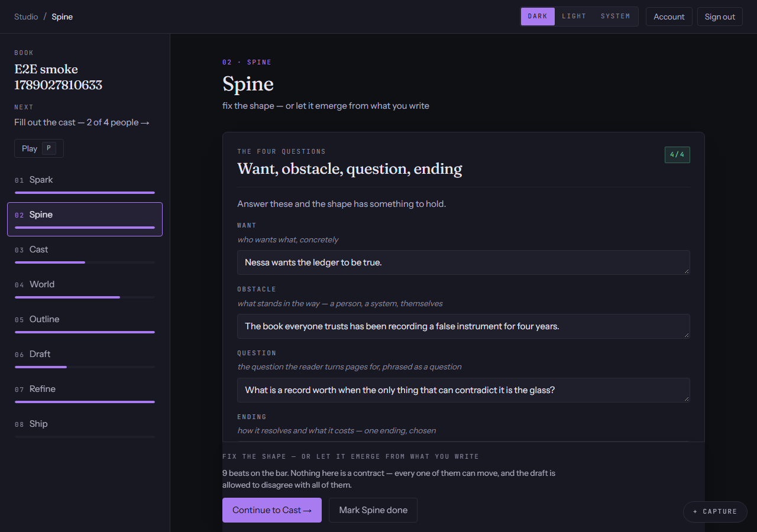Follow 'Fill out the cast' next link

coord(82,122)
